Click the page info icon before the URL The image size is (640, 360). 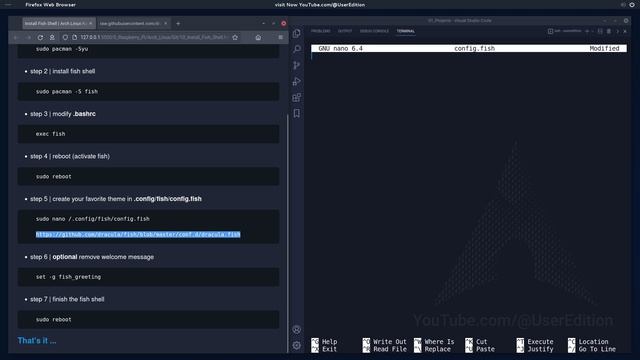pos(75,38)
